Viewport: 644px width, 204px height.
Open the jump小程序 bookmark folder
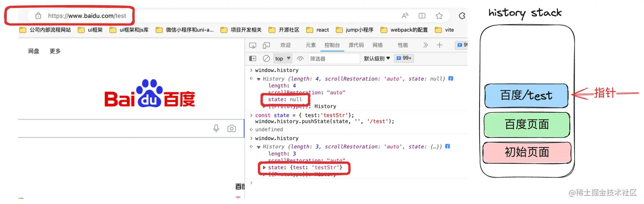(x=354, y=30)
